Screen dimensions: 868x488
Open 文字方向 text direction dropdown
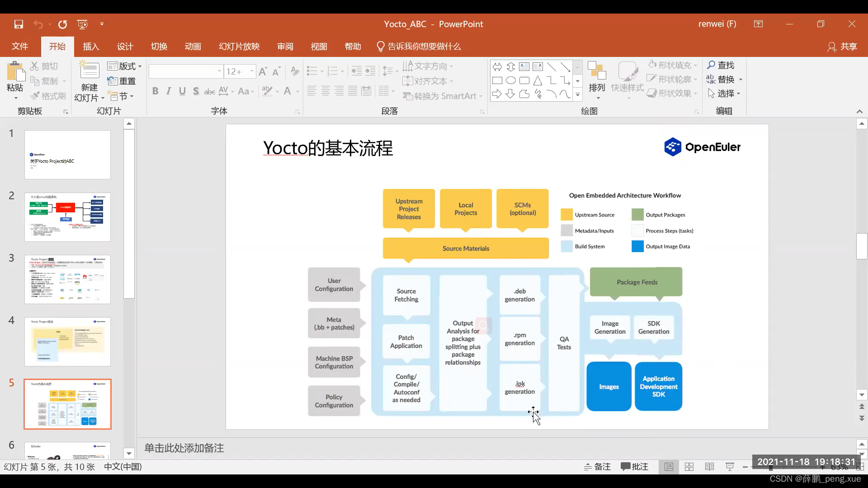pyautogui.click(x=428, y=66)
